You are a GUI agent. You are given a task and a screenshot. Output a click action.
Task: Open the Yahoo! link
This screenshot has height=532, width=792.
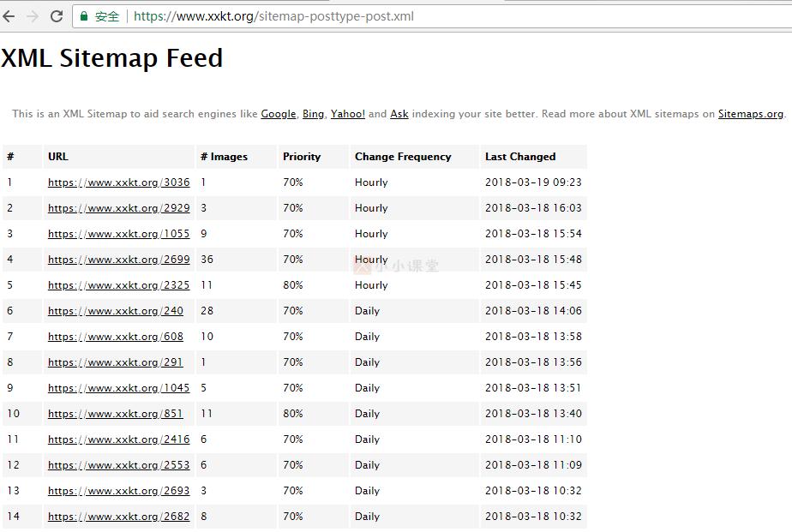[x=348, y=114]
